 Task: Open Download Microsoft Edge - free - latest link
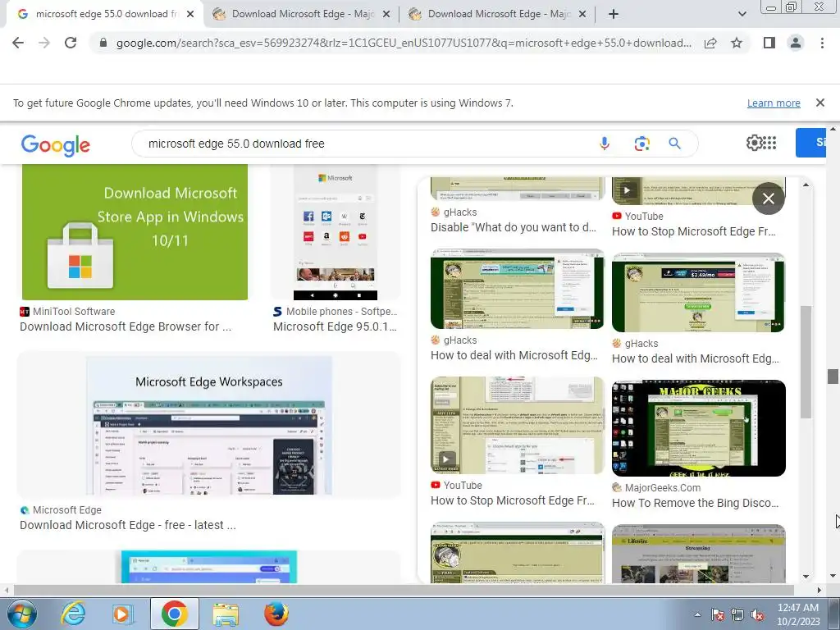(x=127, y=526)
